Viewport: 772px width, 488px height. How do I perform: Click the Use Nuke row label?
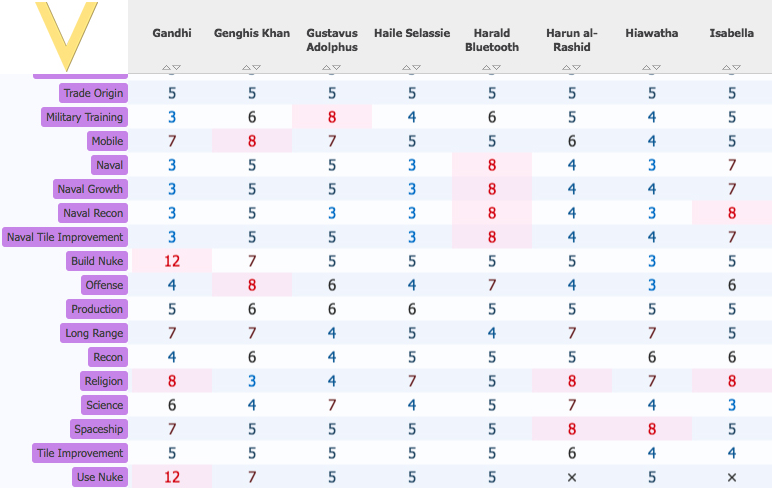tap(100, 477)
